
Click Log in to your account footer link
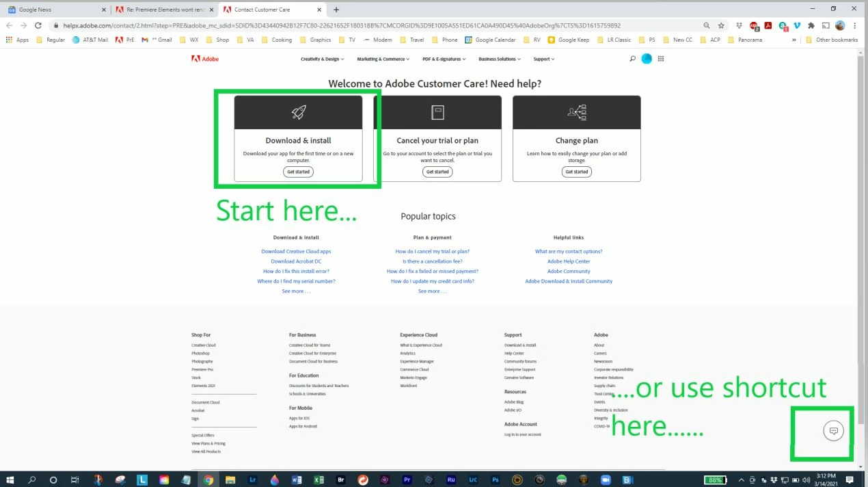tap(523, 434)
